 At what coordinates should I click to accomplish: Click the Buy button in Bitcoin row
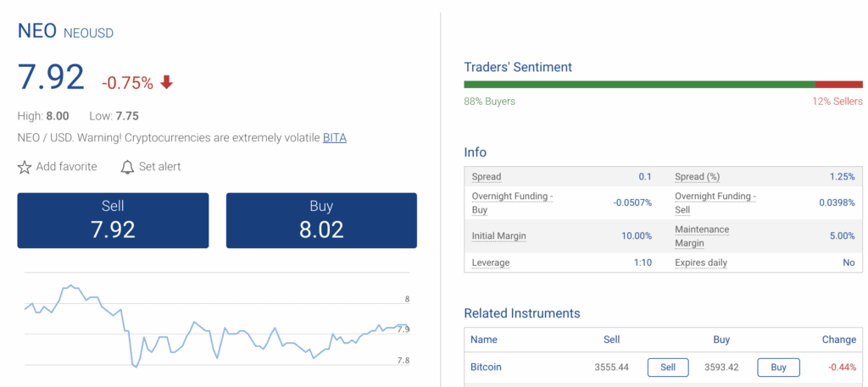tap(778, 367)
